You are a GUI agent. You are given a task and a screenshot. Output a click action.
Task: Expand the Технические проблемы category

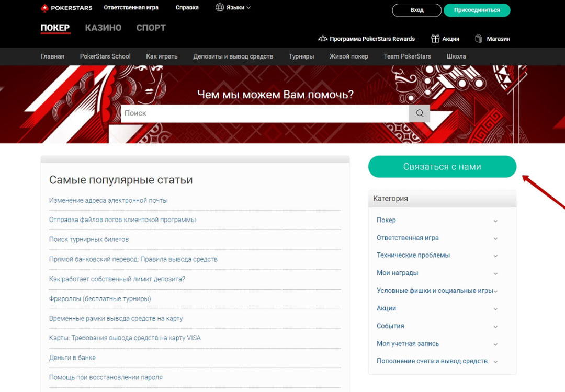coord(495,256)
